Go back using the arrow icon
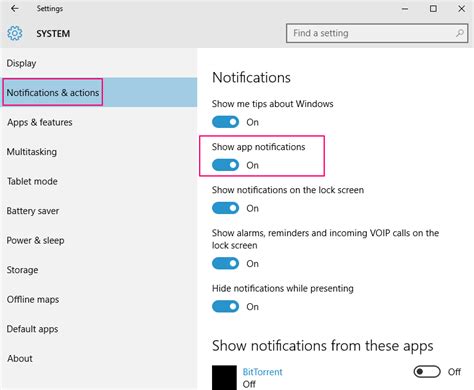474x390 pixels. pos(14,8)
